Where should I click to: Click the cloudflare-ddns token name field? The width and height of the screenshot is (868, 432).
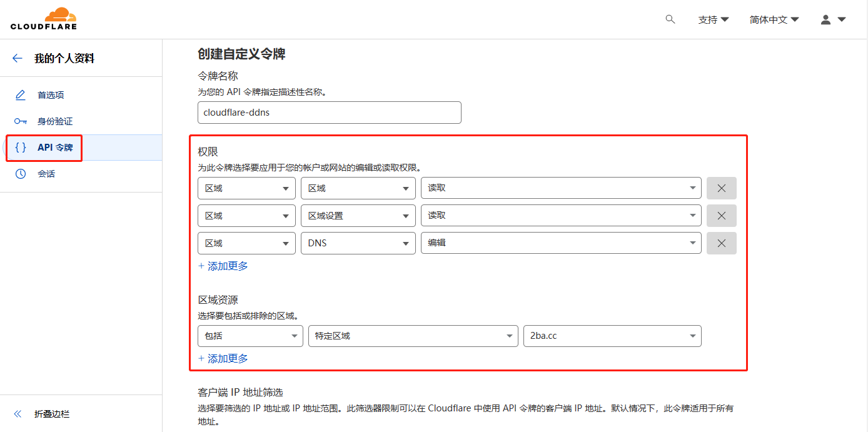[329, 113]
